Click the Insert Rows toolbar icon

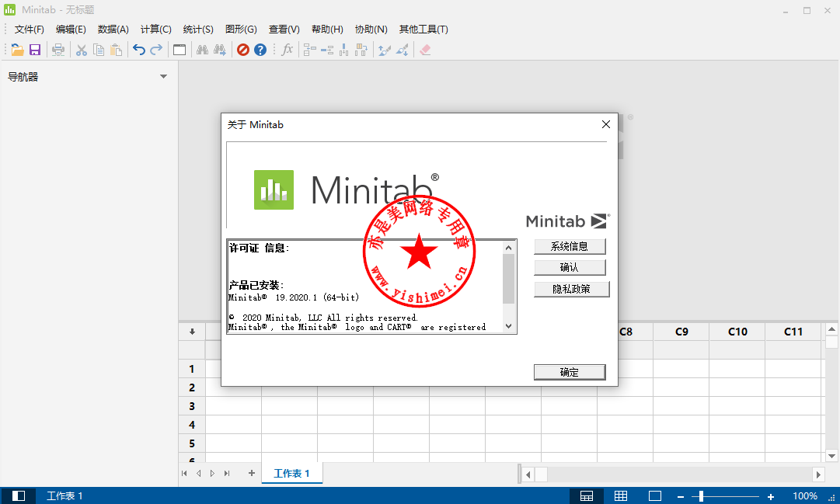327,50
